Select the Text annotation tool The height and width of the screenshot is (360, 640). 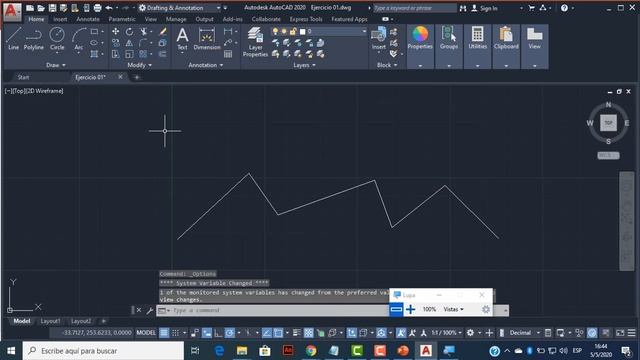[x=182, y=39]
